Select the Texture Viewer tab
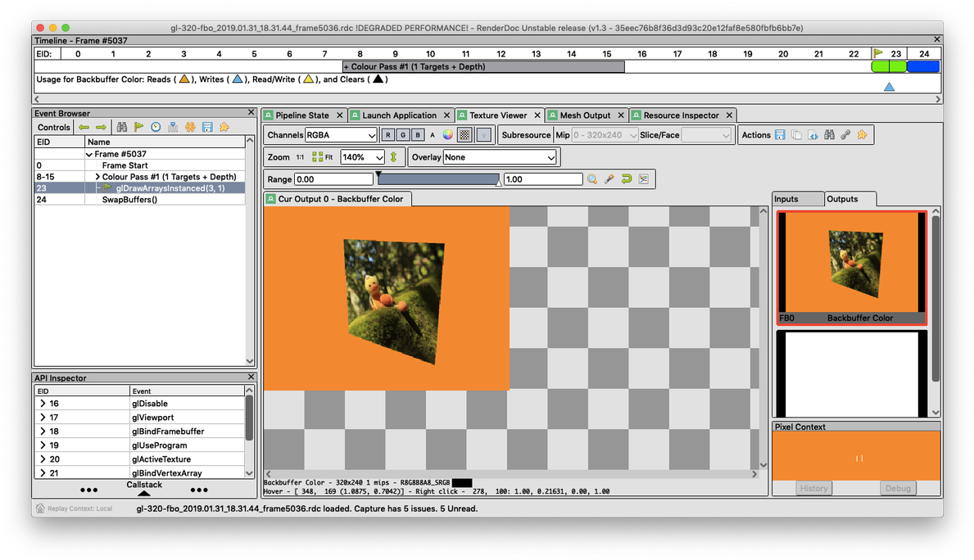Viewport: 974px width, 560px height. pyautogui.click(x=499, y=115)
